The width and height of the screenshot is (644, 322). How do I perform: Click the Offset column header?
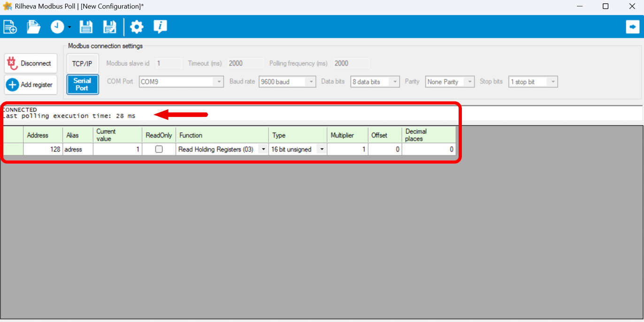click(x=385, y=135)
